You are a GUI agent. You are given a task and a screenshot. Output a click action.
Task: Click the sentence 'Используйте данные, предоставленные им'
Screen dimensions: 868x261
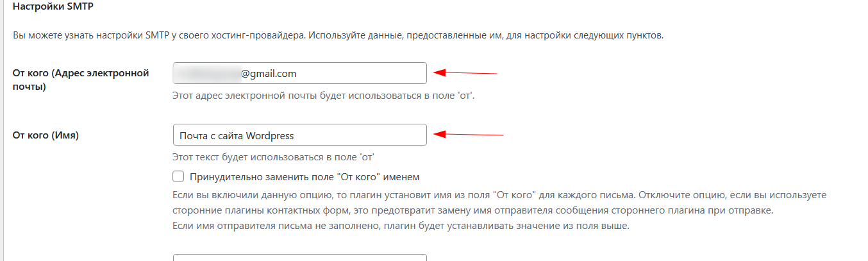pos(485,35)
